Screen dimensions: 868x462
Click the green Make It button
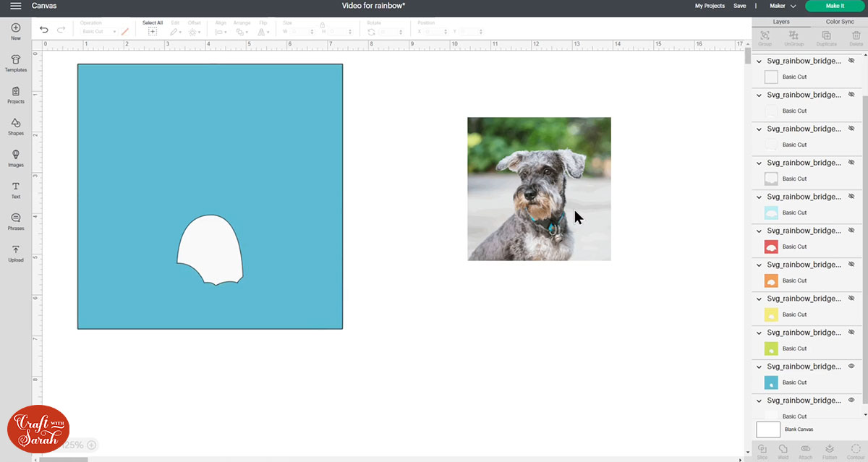click(x=834, y=6)
